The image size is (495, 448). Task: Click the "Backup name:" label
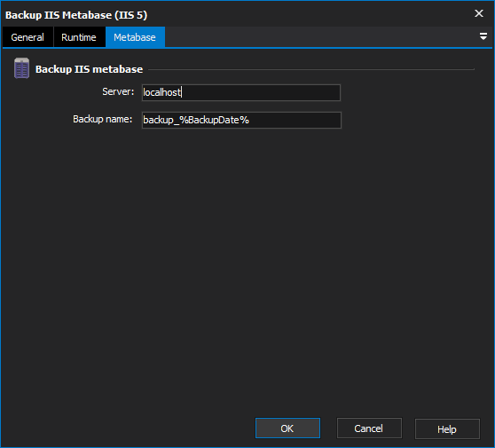coord(103,119)
